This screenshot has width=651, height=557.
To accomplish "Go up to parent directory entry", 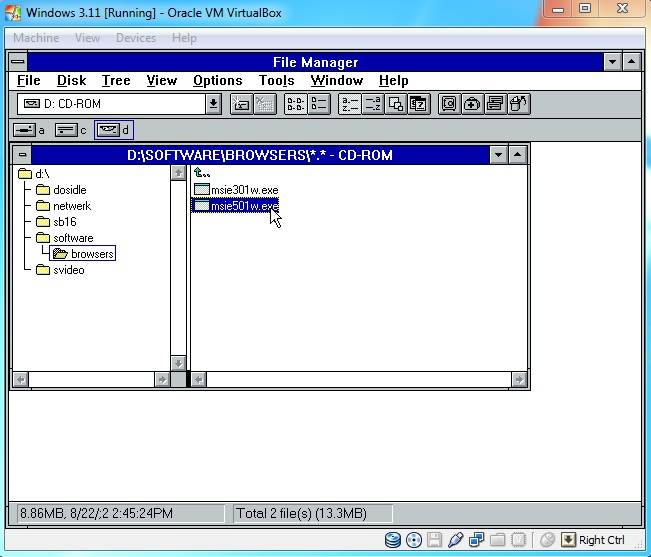I will click(203, 173).
